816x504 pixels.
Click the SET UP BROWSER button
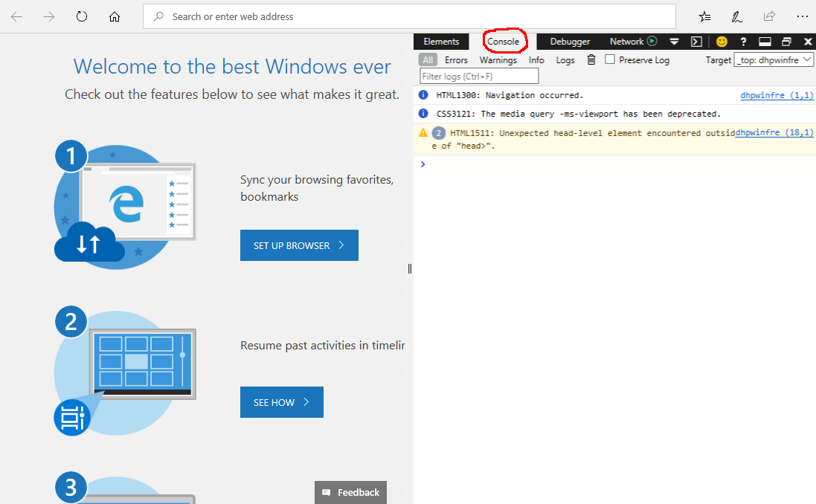coord(299,245)
